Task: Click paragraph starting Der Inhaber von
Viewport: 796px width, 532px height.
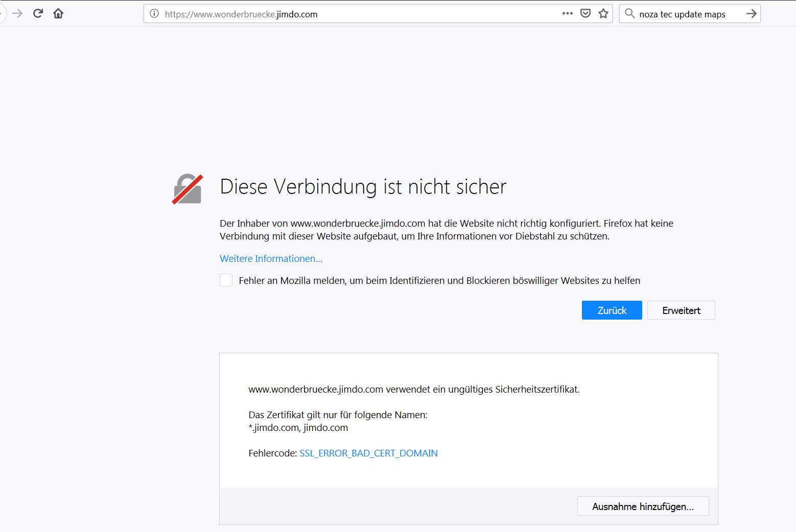Action: coord(447,230)
